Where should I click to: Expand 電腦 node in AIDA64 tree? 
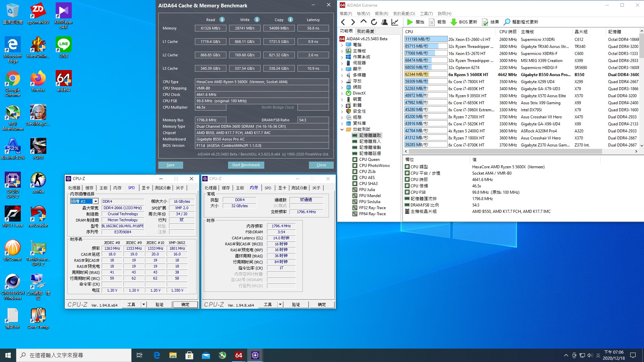(342, 45)
